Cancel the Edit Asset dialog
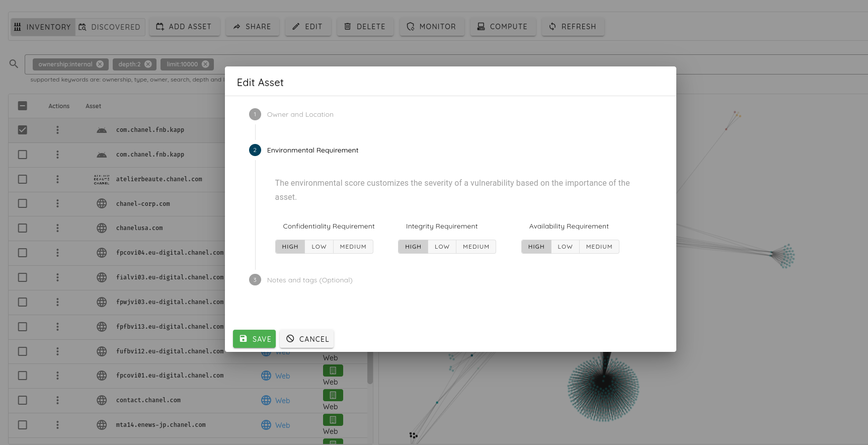 pos(307,339)
